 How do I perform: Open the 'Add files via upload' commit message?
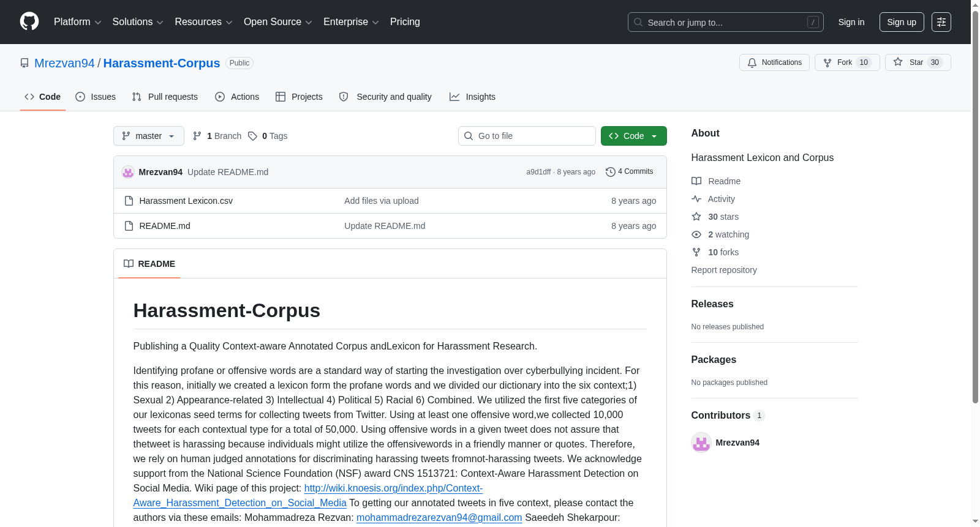(x=382, y=201)
